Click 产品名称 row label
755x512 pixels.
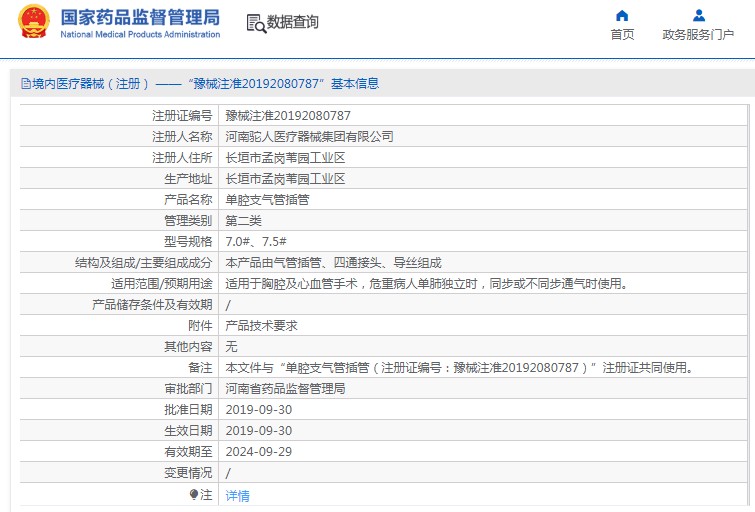[188, 200]
